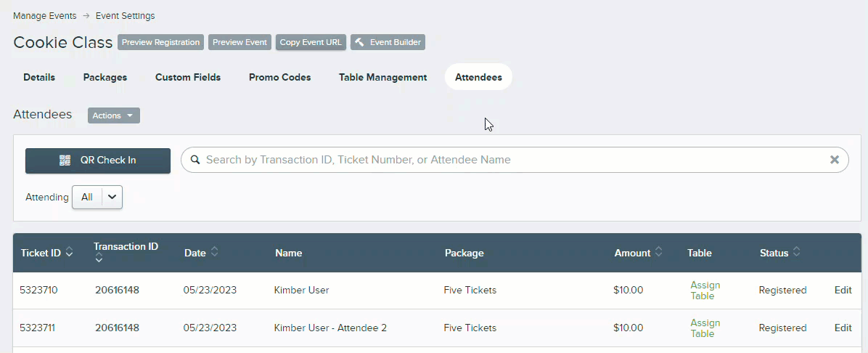Sort attendees by Amount arrows

tap(659, 252)
